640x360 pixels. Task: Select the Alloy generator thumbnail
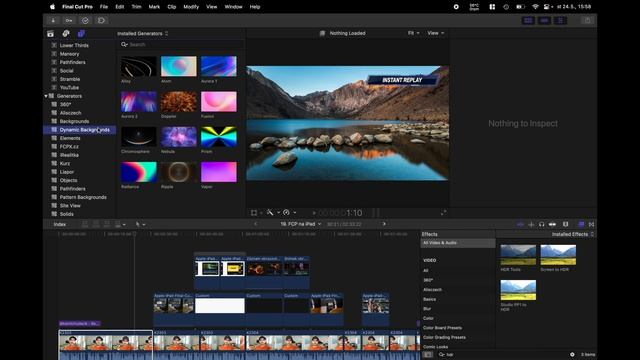click(139, 67)
